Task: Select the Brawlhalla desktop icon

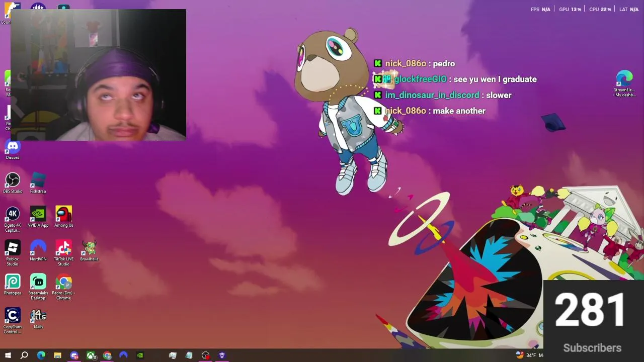Action: click(89, 251)
